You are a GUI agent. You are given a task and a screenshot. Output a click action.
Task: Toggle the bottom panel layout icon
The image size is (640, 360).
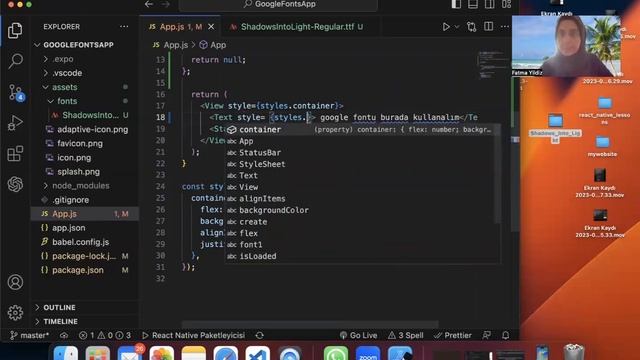[x=473, y=4]
